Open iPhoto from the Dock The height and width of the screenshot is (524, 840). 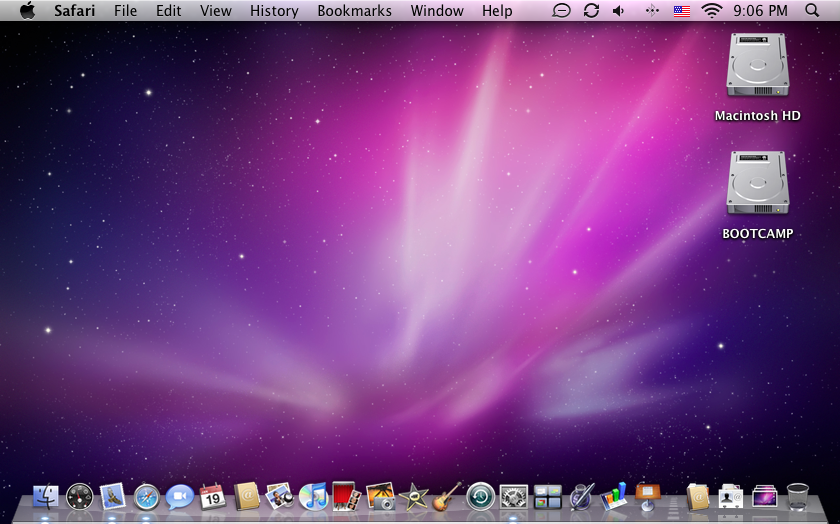380,496
